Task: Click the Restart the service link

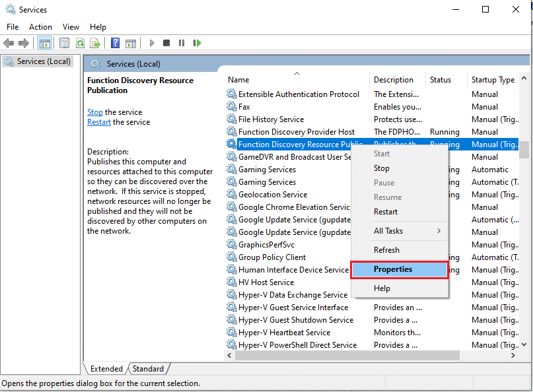Action: point(99,122)
